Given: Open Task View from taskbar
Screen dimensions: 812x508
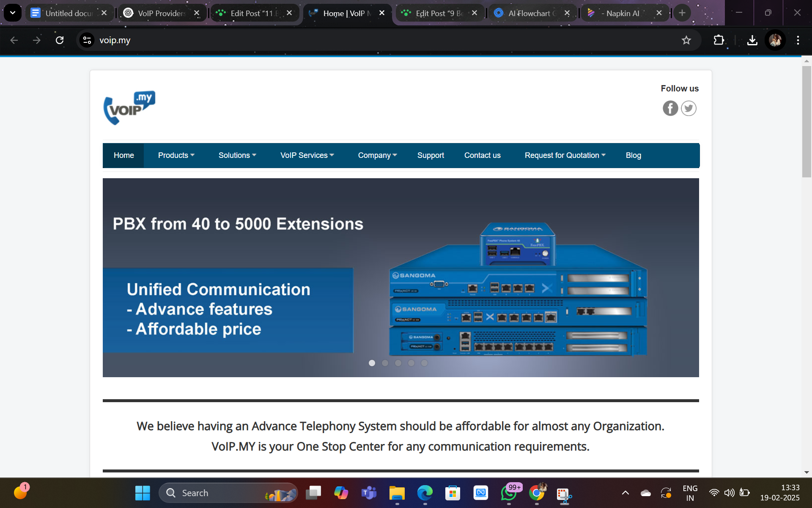Looking at the screenshot, I should [313, 493].
